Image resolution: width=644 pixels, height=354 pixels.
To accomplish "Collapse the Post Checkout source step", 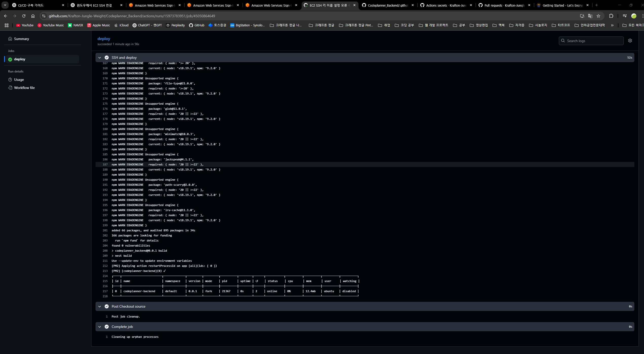I will [x=100, y=307].
